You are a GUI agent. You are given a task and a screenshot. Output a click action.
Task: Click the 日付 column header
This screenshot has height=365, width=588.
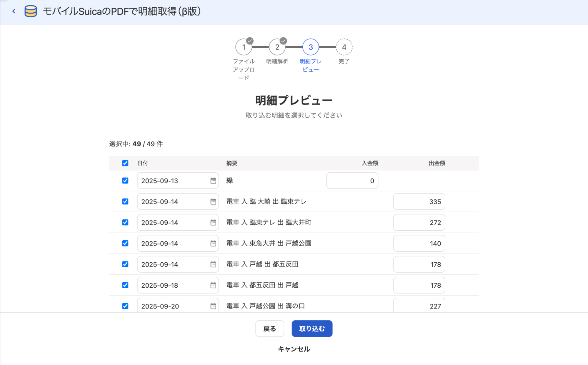[143, 163]
